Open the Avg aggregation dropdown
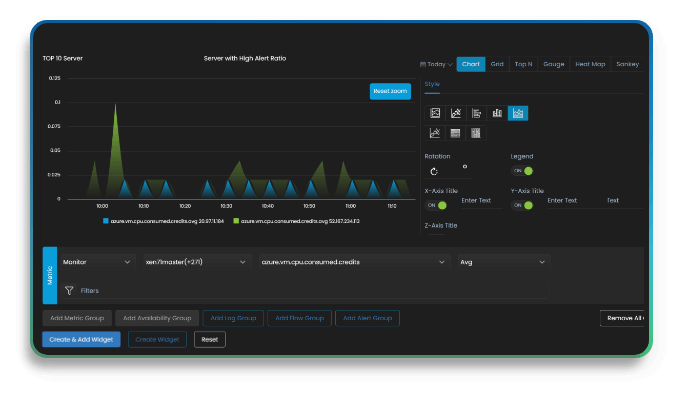The width and height of the screenshot is (683, 398). click(x=503, y=262)
